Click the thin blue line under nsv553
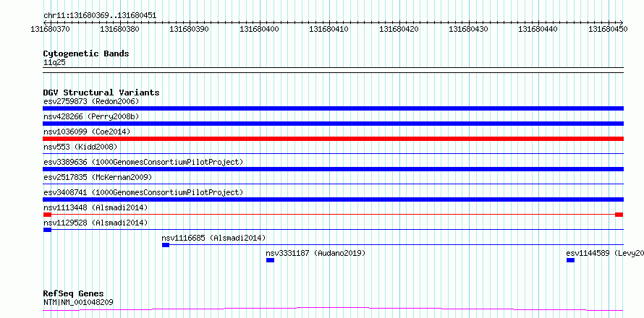The height and width of the screenshot is (318, 644). point(333,154)
